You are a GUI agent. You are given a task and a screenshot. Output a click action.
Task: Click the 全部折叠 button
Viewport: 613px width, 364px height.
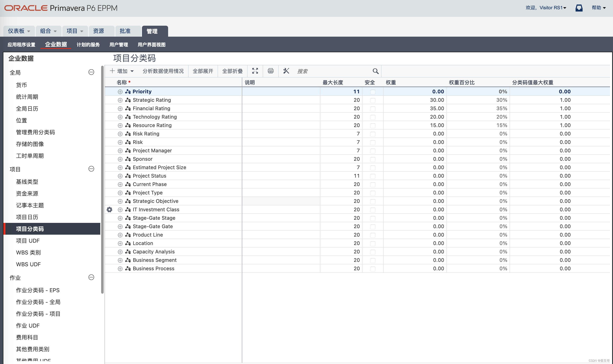[232, 71]
